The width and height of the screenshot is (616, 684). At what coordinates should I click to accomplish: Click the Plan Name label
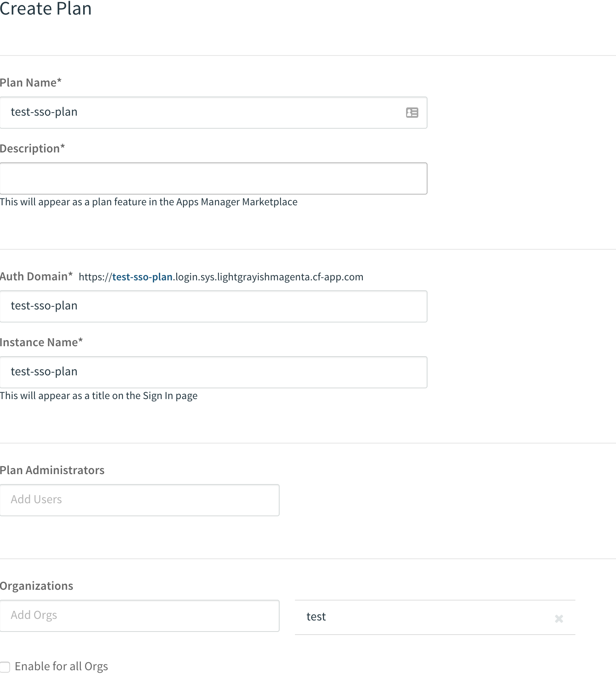tap(31, 82)
